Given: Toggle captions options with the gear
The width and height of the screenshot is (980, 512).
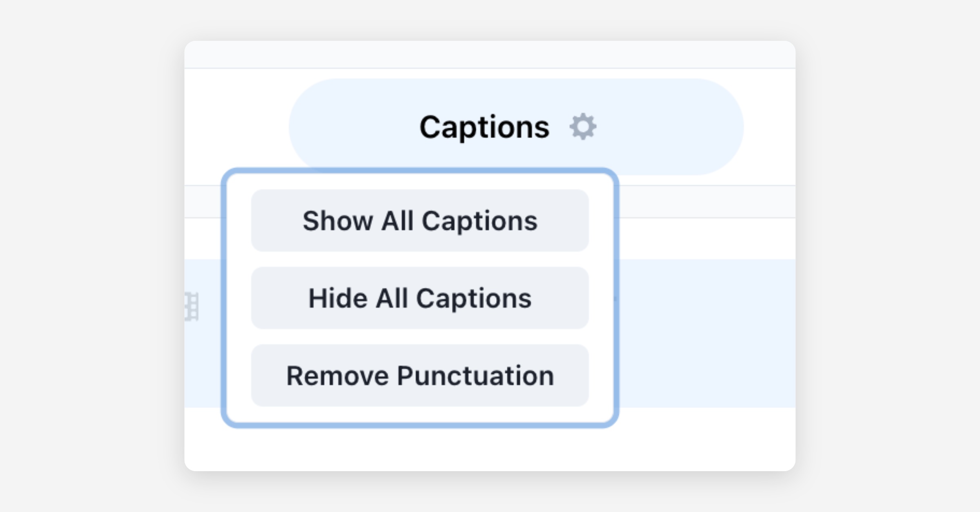Looking at the screenshot, I should click(x=583, y=127).
